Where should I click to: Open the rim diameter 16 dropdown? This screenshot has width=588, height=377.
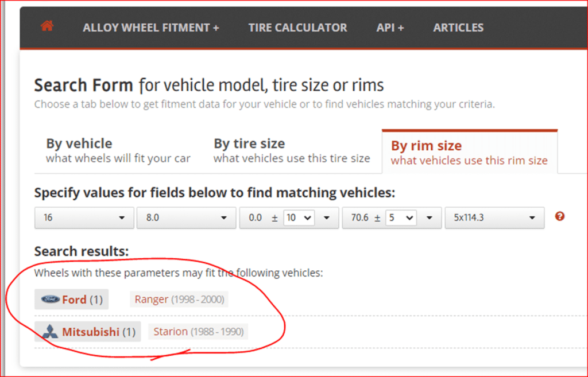pyautogui.click(x=83, y=218)
